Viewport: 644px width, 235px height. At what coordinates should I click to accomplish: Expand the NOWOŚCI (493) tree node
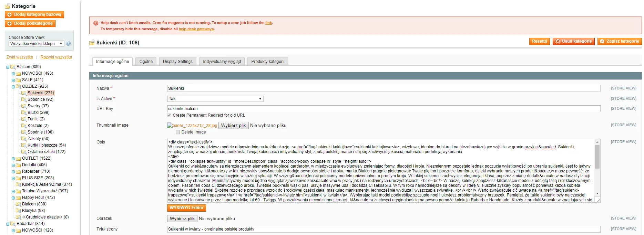(x=13, y=74)
